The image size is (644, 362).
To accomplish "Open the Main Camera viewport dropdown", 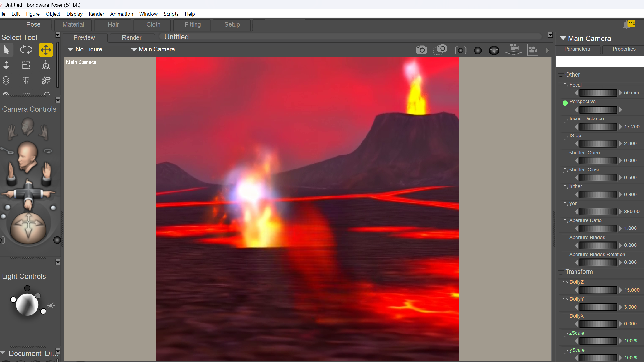I will pyautogui.click(x=153, y=49).
